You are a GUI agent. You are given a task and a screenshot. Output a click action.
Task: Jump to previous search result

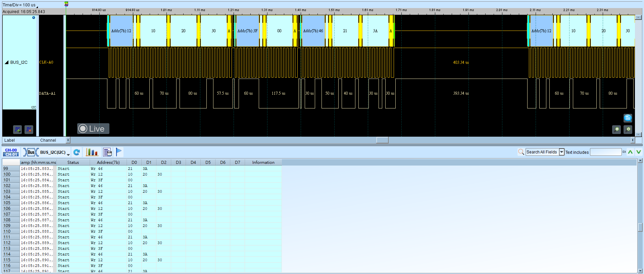pyautogui.click(x=631, y=152)
